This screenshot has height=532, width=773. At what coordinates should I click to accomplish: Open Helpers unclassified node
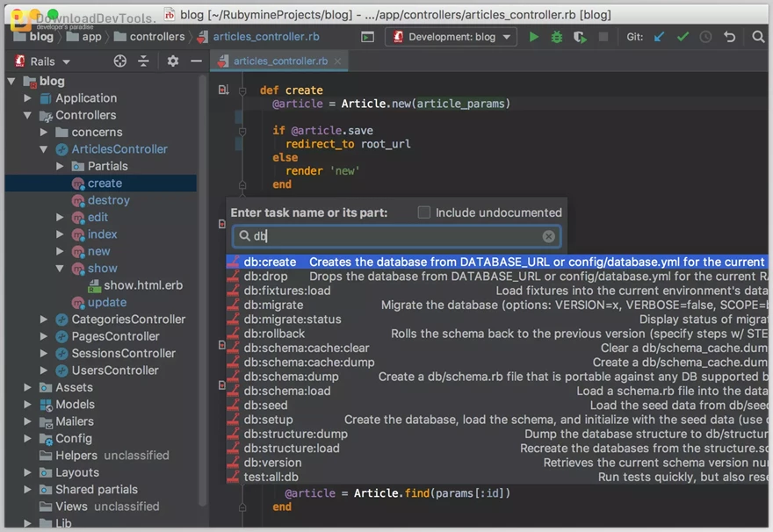[104, 456]
